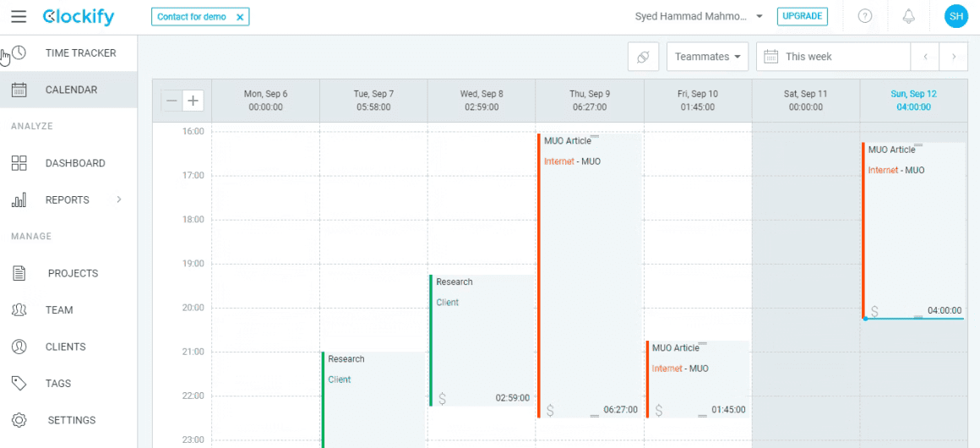The width and height of the screenshot is (980, 448).
Task: Open the workspace name dropdown
Action: point(699,17)
